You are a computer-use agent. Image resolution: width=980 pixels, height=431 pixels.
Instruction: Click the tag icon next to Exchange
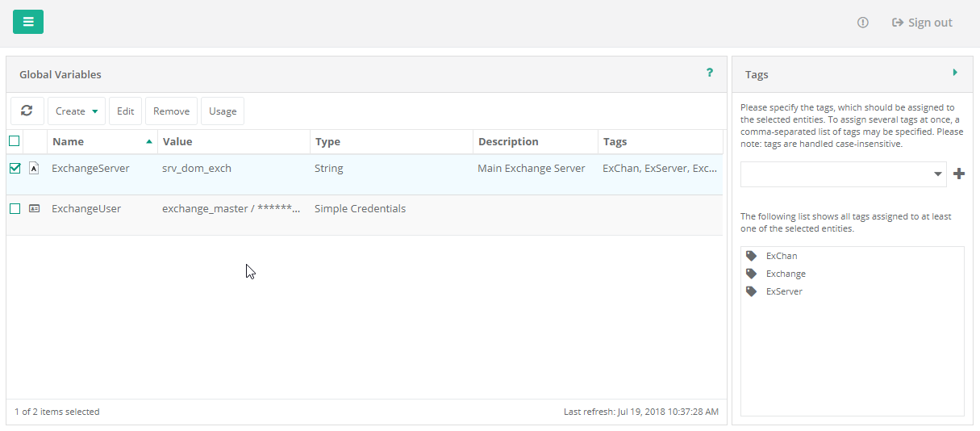point(751,274)
